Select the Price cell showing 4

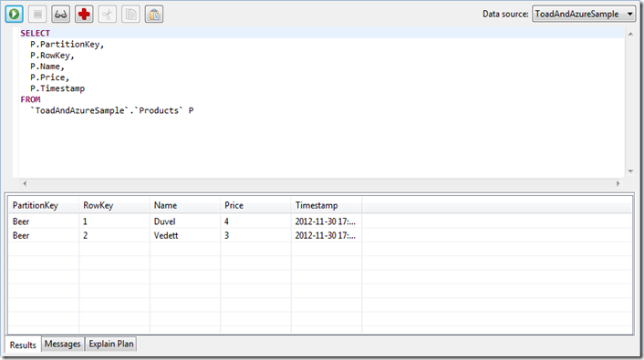[x=255, y=221]
